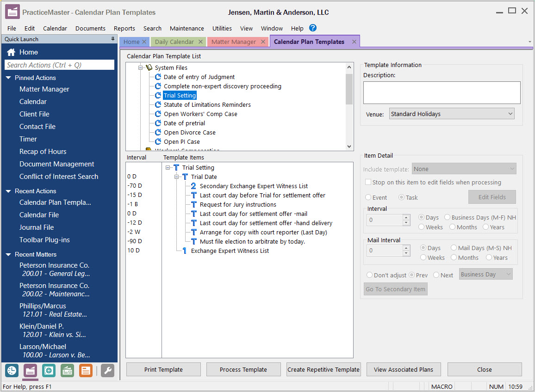Click the 2 icon beside Secondary Exchange Expert Witness List

point(193,186)
